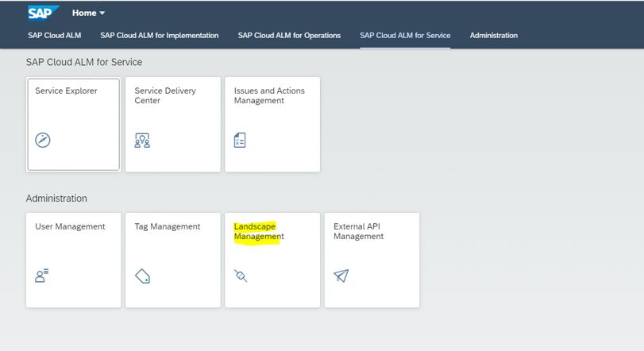This screenshot has width=644, height=351.
Task: Go to the Administration tab
Action: [x=494, y=35]
